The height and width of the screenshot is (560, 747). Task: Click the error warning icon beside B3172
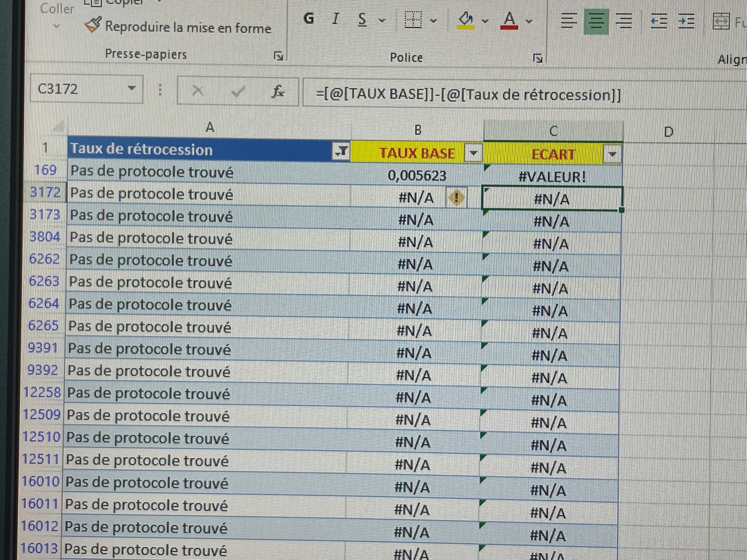456,198
